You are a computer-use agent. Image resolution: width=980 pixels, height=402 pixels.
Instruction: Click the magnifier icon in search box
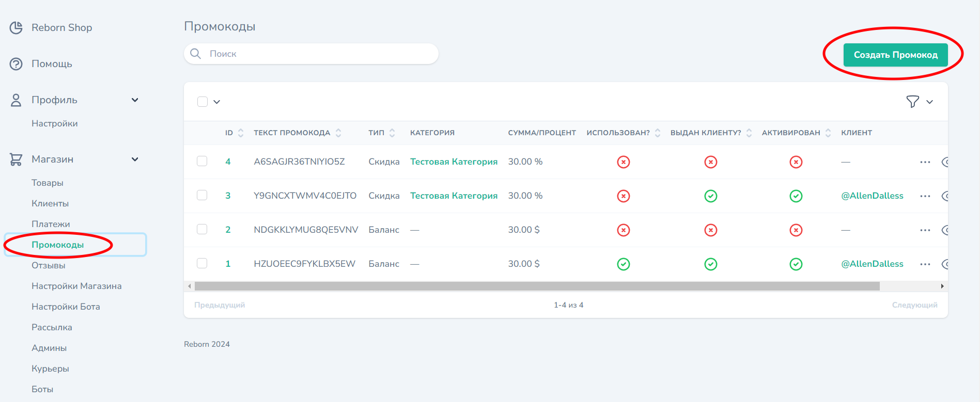[196, 54]
